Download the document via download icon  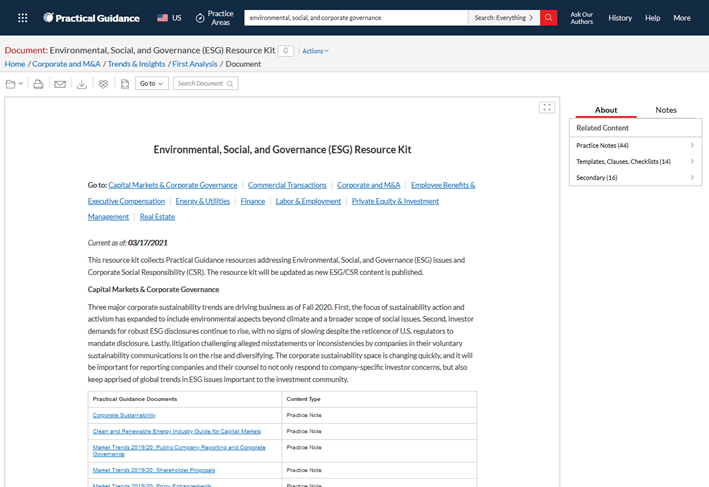point(81,84)
